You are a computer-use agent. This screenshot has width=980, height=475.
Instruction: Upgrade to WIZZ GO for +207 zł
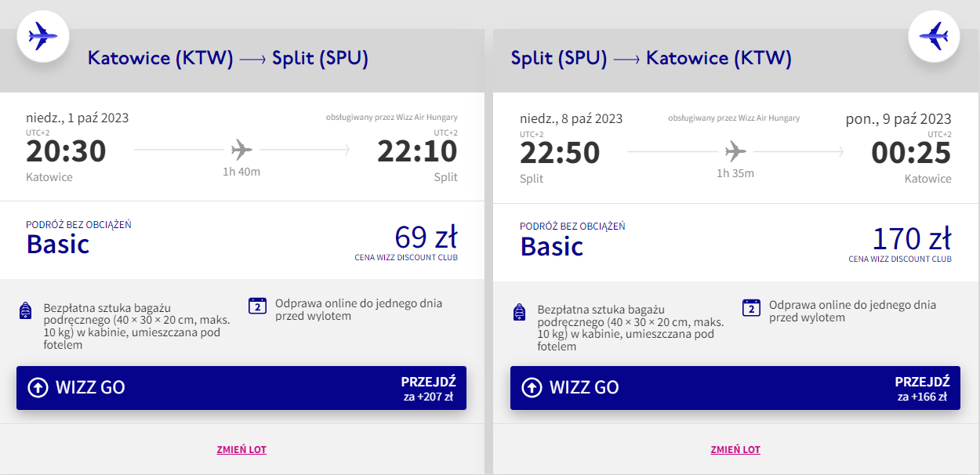point(241,388)
